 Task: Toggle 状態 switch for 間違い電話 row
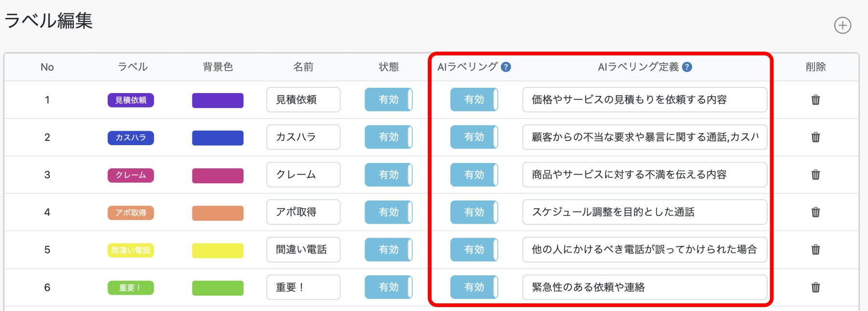pyautogui.click(x=388, y=250)
